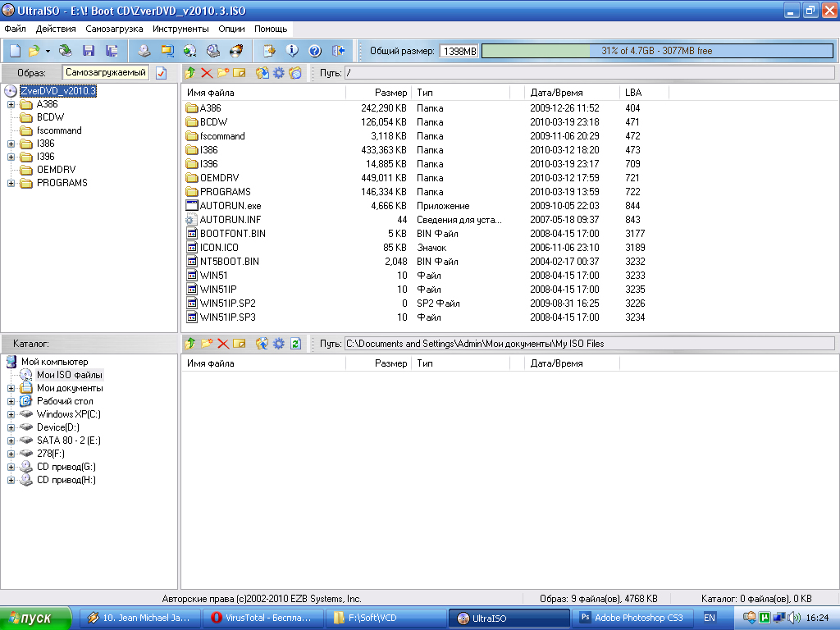Click the Extract icon in image toolbar
Screen dimensions: 840x630
[x=262, y=73]
